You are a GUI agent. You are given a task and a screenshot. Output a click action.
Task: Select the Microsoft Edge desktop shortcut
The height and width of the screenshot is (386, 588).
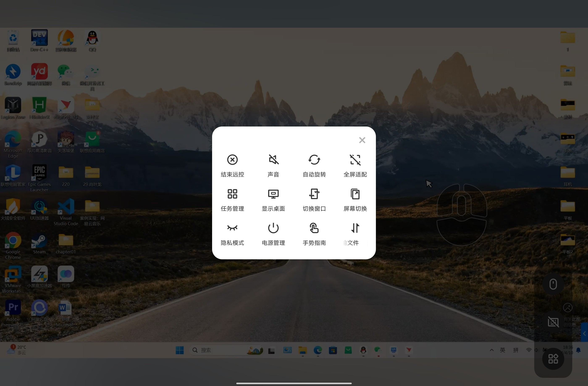pyautogui.click(x=13, y=144)
